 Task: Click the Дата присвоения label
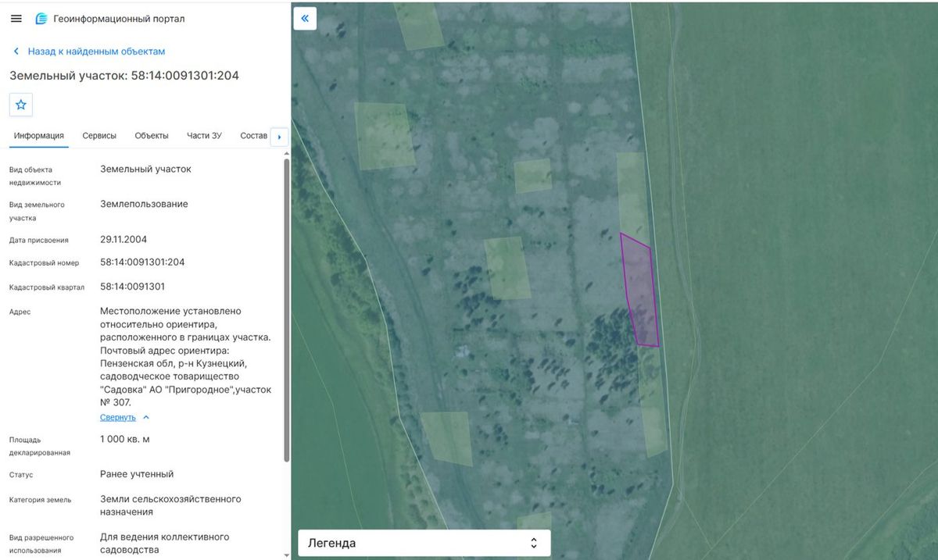point(39,241)
